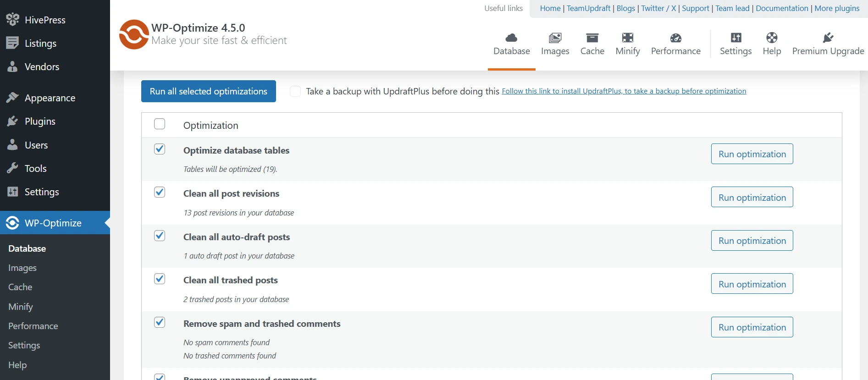Open Plugins in the admin sidebar
Screen dimensions: 868x380
pyautogui.click(x=40, y=121)
